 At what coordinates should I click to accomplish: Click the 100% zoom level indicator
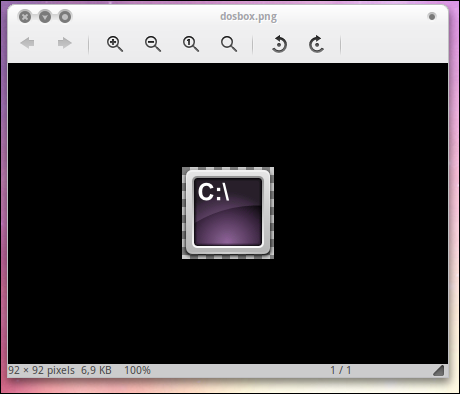[137, 370]
